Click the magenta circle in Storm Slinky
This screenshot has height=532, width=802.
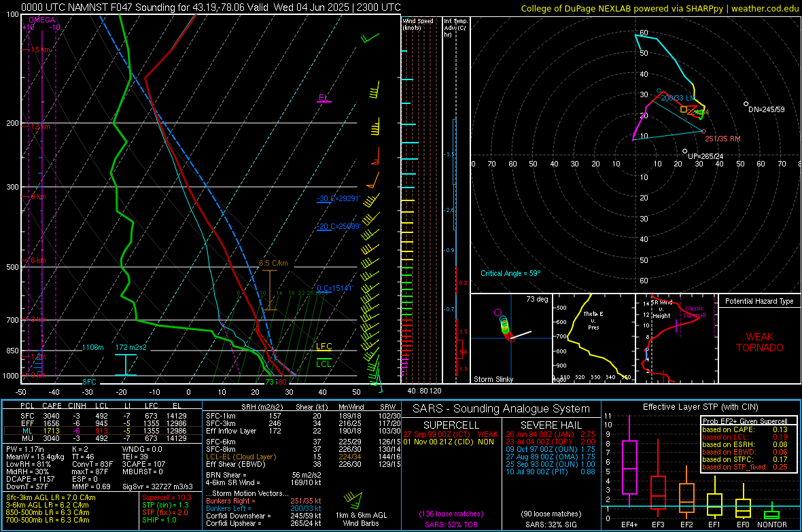click(498, 312)
